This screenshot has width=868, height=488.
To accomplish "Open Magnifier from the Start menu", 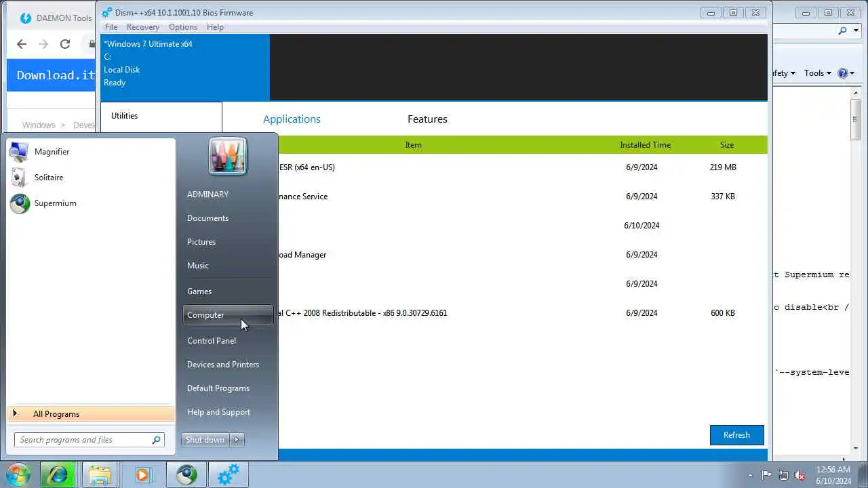I will (91, 152).
